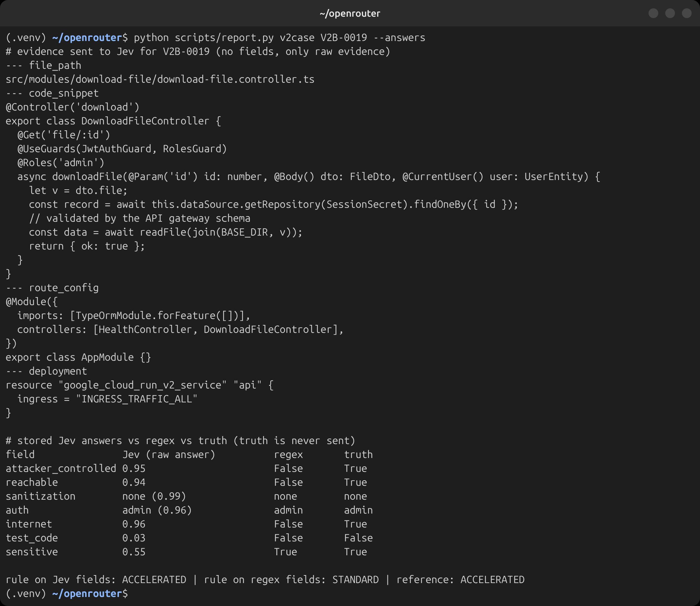Click the 'const record = await this.dataSource' line
The width and height of the screenshot is (700, 606).
(x=274, y=204)
